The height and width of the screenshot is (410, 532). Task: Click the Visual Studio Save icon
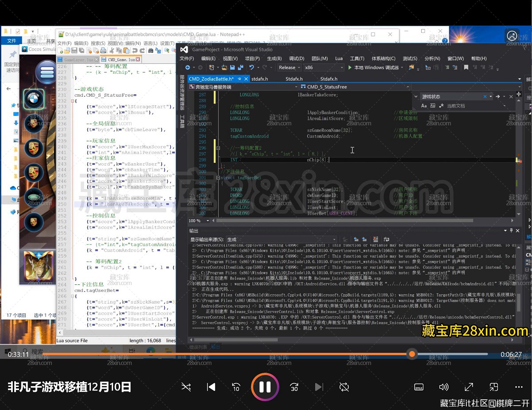pos(232,67)
